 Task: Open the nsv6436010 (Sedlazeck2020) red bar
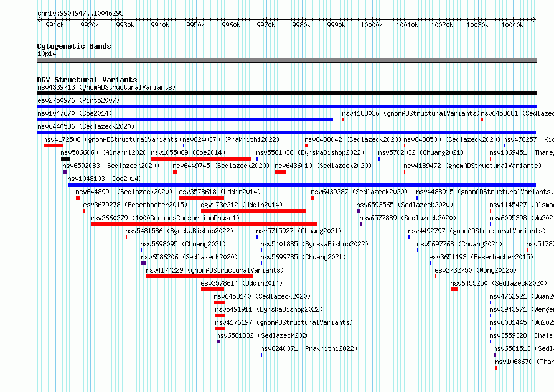click(x=281, y=172)
